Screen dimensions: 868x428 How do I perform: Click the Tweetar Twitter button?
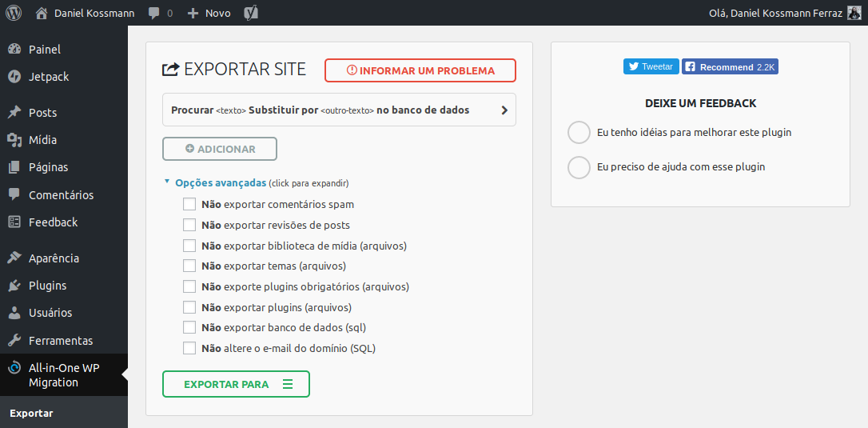[651, 67]
